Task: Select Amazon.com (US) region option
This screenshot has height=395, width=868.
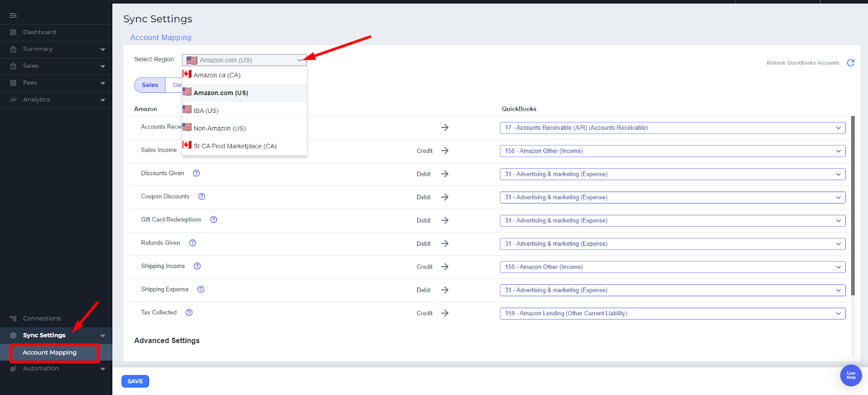Action: click(244, 93)
